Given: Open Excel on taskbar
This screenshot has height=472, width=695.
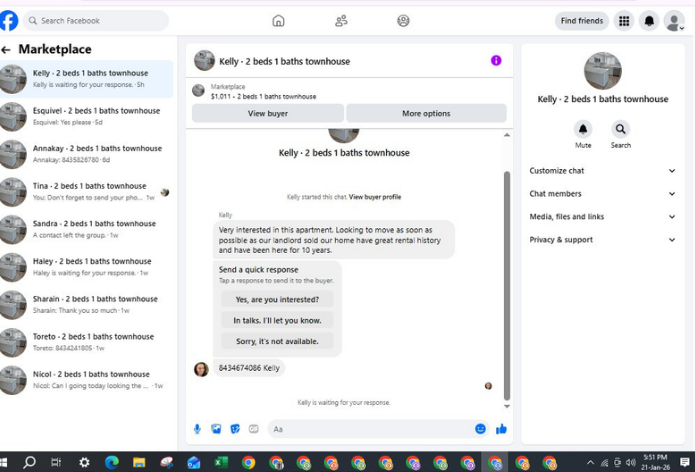Looking at the screenshot, I should tap(221, 463).
